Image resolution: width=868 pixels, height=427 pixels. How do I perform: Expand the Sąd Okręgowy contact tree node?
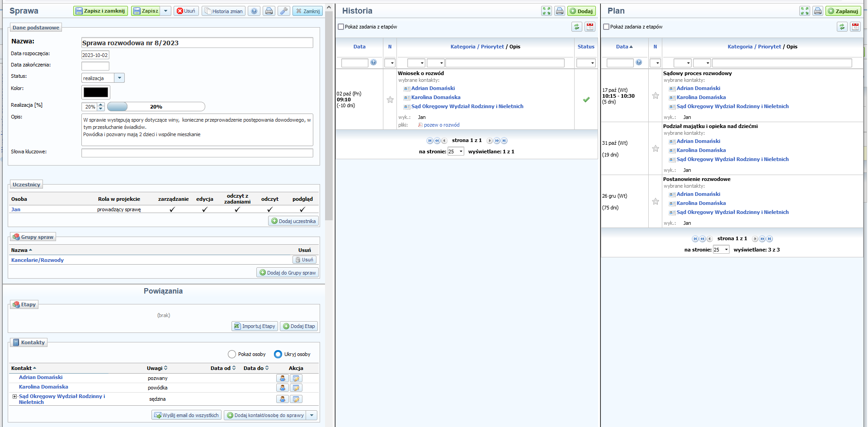point(14,396)
